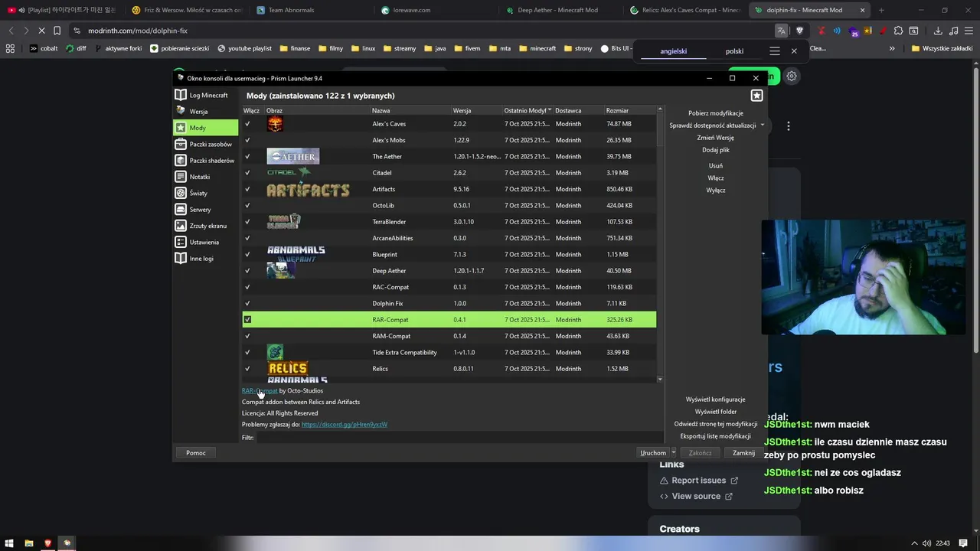
Task: Disable The Aether mod checkbox
Action: click(247, 156)
